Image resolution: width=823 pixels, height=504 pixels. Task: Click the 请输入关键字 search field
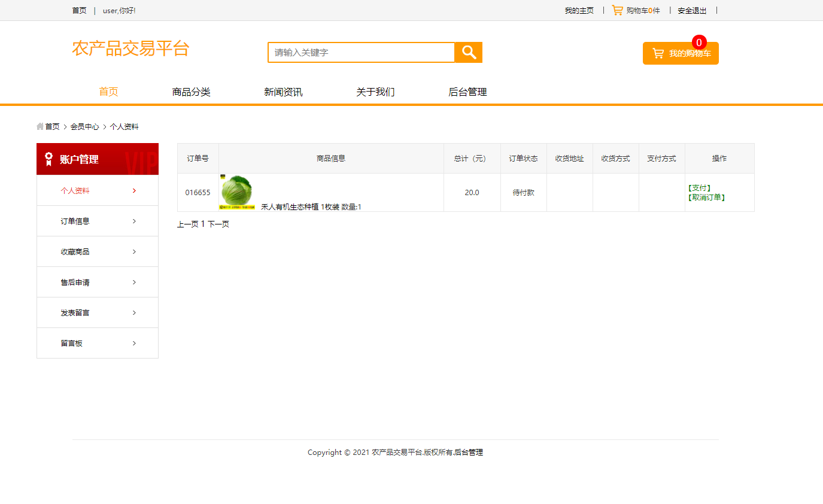359,52
